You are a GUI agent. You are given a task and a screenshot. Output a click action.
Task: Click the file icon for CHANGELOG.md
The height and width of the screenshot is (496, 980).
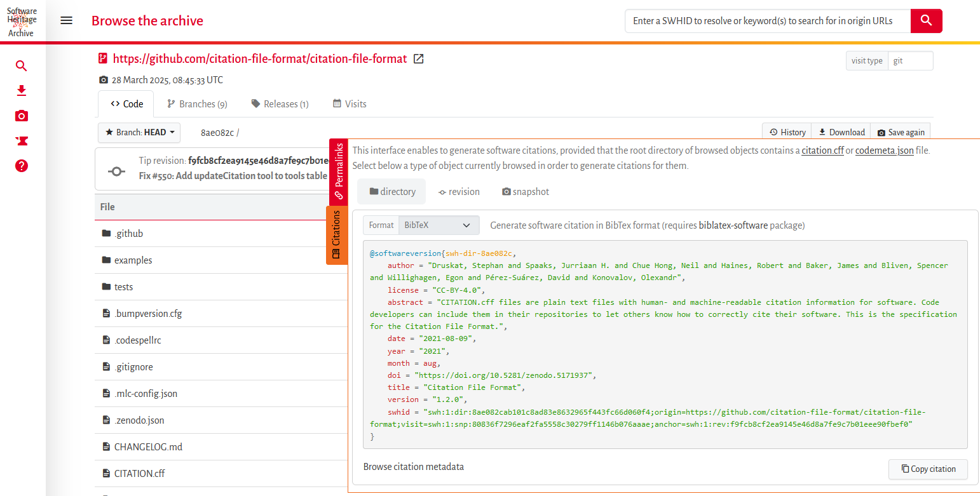[106, 446]
